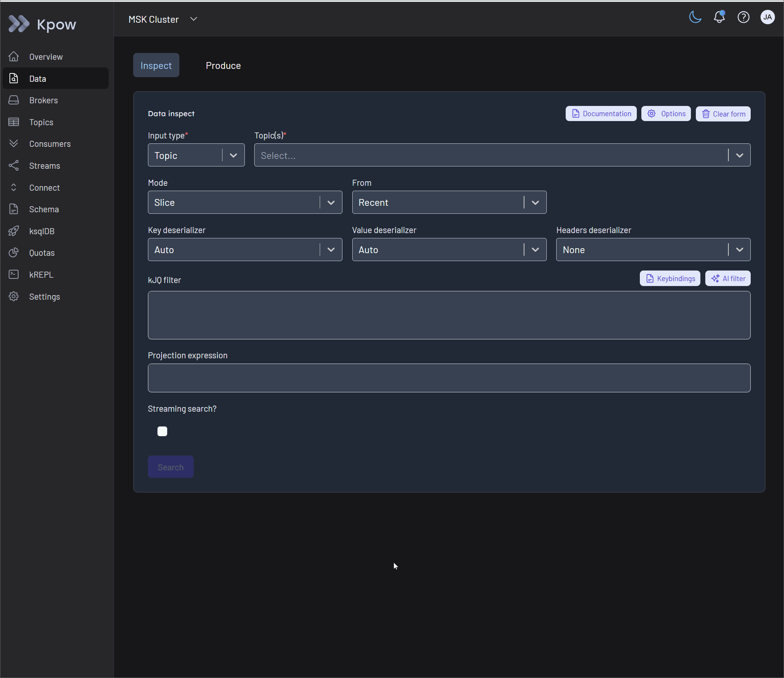
Task: Go to the ksqlDB rocket icon
Action: (x=14, y=231)
